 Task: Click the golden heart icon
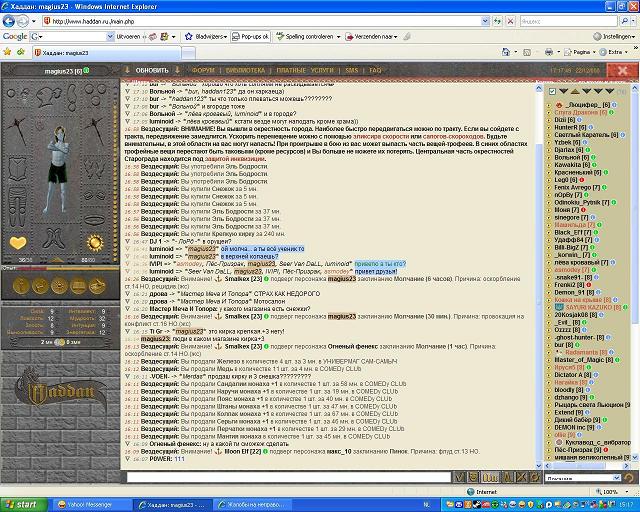[x=20, y=242]
